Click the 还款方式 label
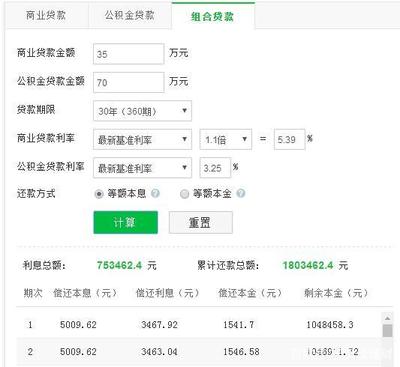Screen dimensions: 400x367 [36, 193]
